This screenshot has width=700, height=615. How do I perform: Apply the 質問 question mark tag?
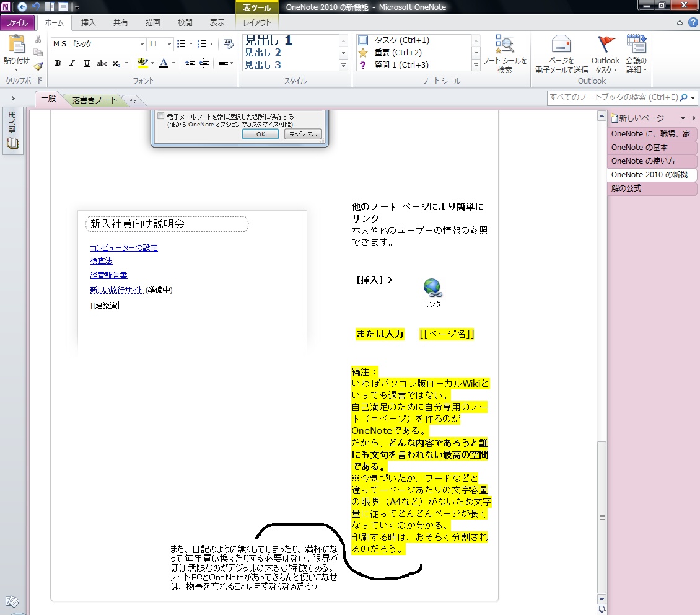pos(363,64)
